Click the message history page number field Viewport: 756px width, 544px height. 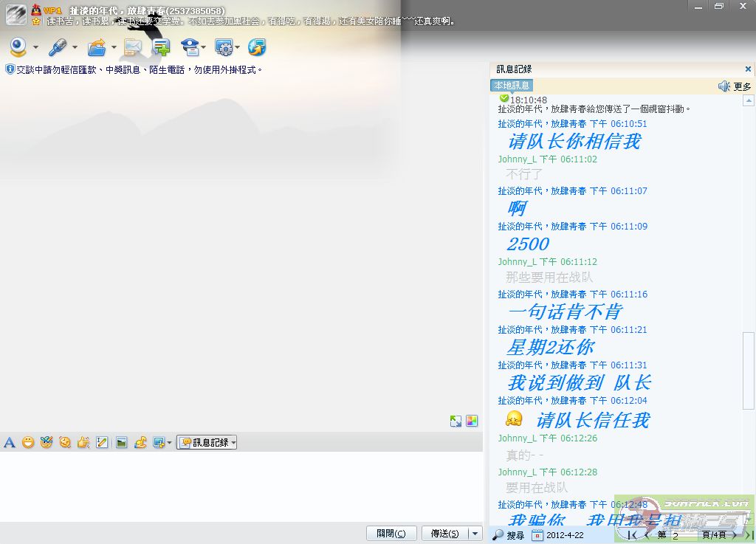[684, 535]
